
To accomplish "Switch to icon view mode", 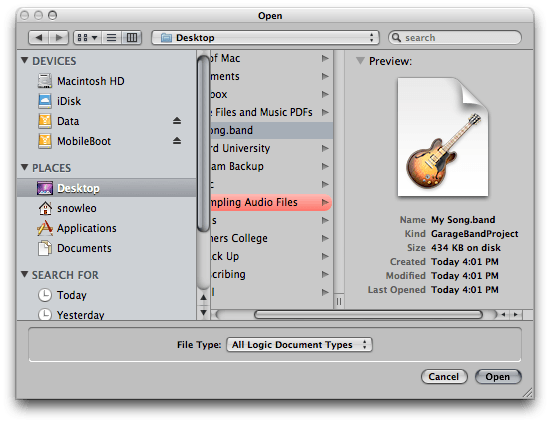I will pyautogui.click(x=87, y=38).
